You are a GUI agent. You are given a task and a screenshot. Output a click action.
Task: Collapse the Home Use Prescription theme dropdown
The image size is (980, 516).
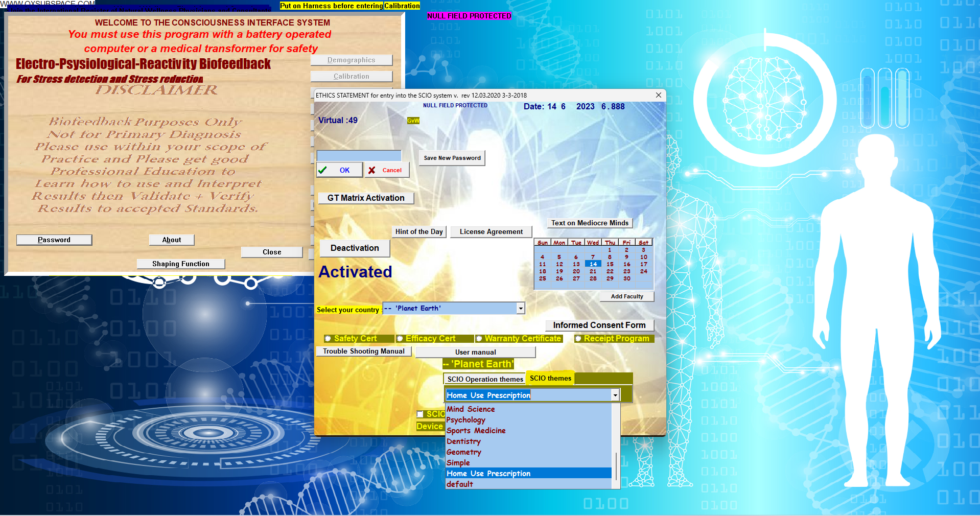(615, 395)
